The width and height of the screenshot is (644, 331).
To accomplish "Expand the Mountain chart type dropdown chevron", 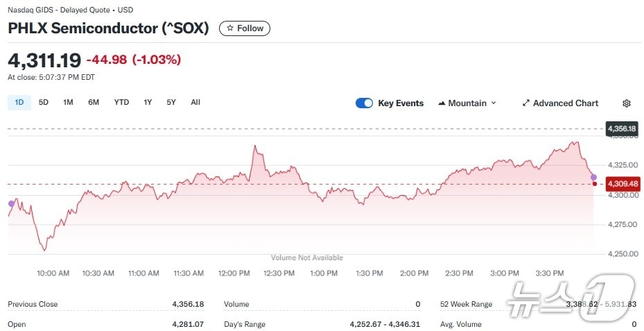I will (x=494, y=103).
